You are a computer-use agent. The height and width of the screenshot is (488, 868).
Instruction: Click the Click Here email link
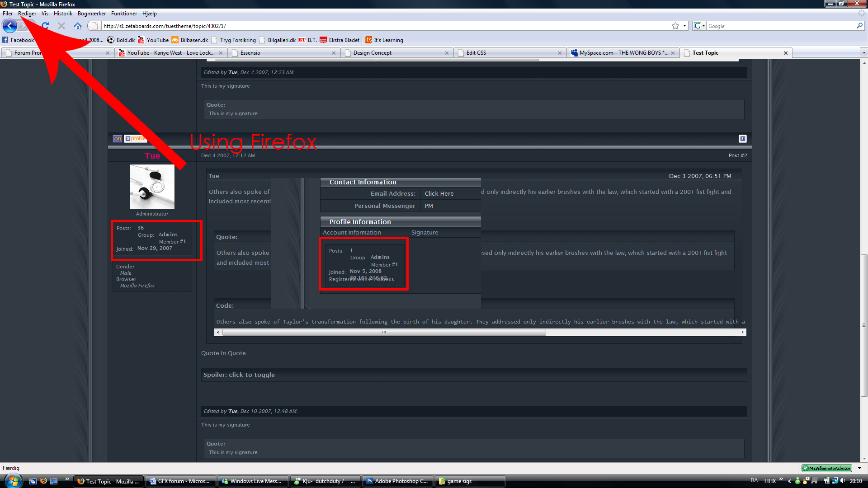click(439, 193)
